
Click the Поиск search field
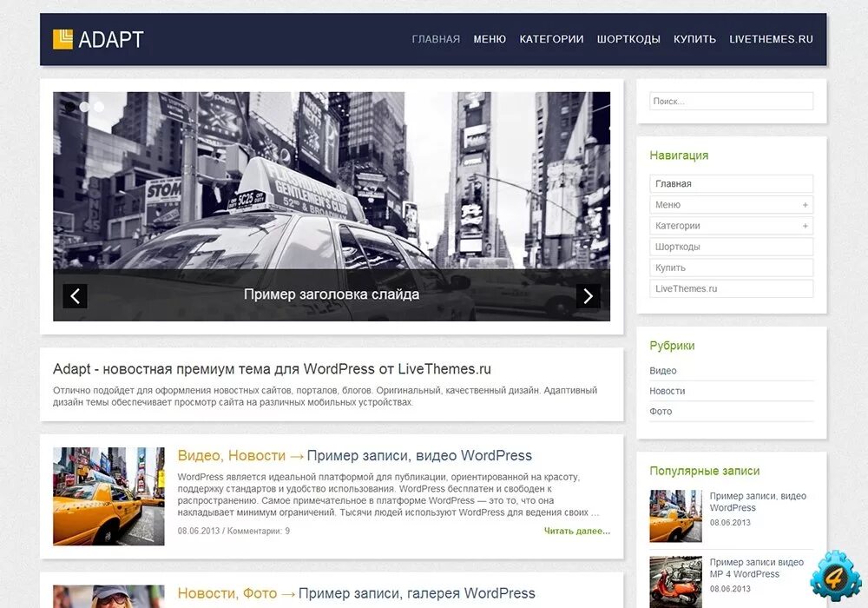pos(731,102)
